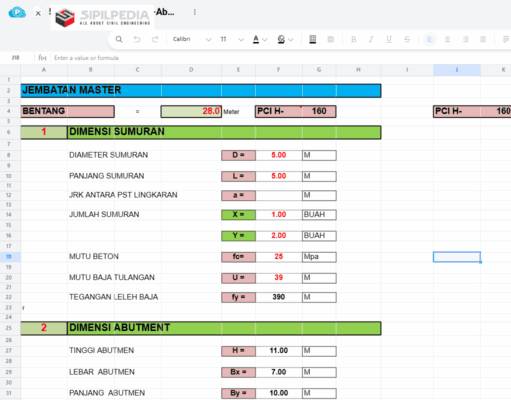Expand the font color dropdown arrow
This screenshot has height=400, width=511.
click(x=265, y=40)
